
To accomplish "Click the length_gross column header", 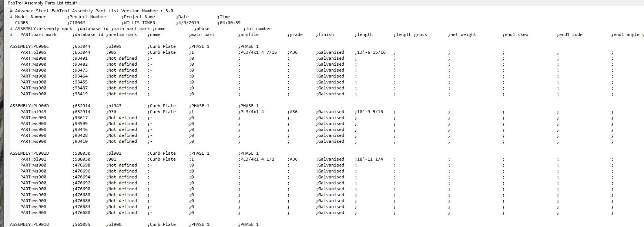I will pyautogui.click(x=412, y=34).
